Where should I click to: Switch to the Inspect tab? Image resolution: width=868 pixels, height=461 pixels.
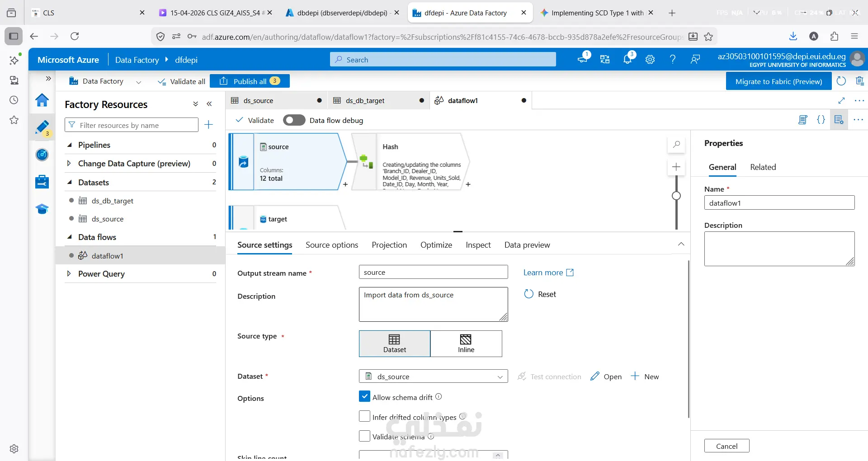478,245
